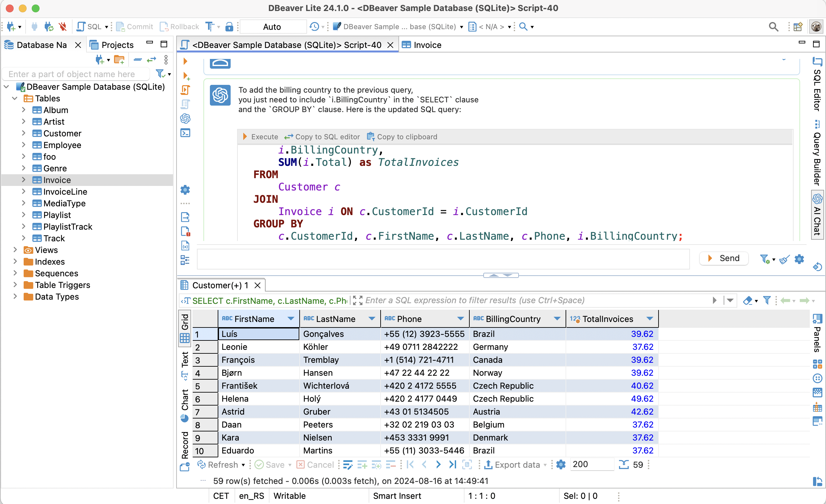The image size is (826, 504).
Task: Switch results to Chart view
Action: [185, 406]
